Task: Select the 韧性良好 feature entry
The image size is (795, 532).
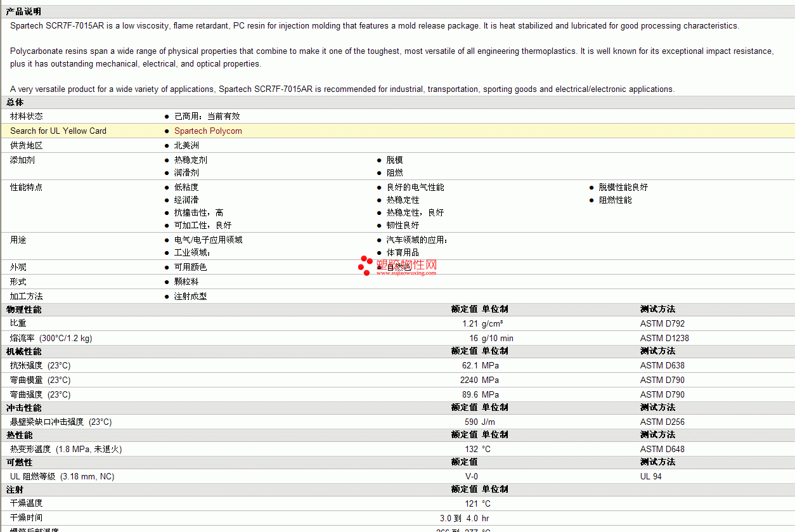Action: coord(403,225)
